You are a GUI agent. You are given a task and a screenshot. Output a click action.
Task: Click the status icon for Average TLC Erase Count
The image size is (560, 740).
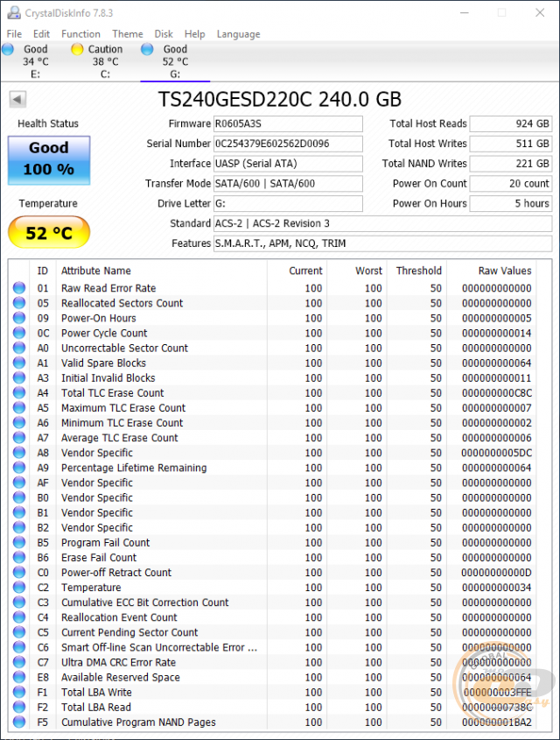19,438
